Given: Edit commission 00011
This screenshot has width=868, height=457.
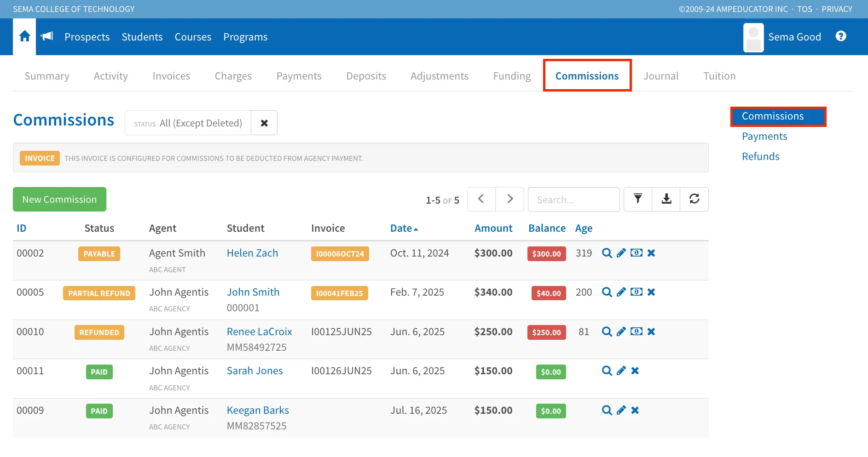Looking at the screenshot, I should (621, 371).
